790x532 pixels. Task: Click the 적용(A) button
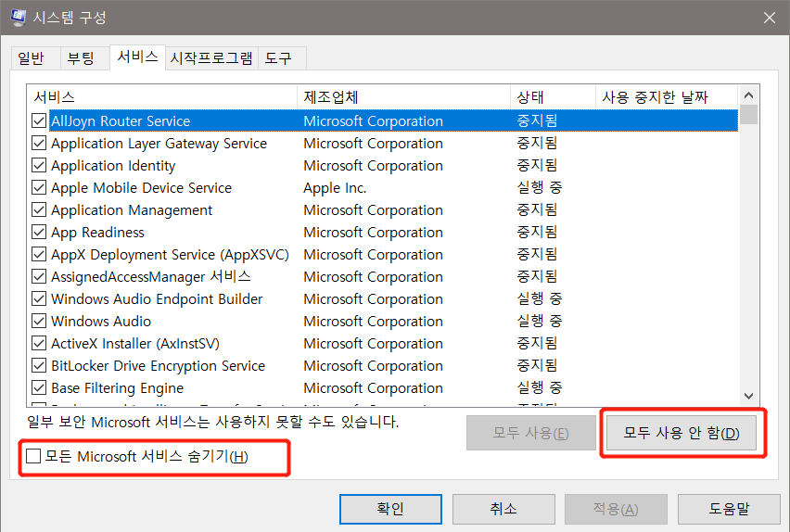point(616,508)
